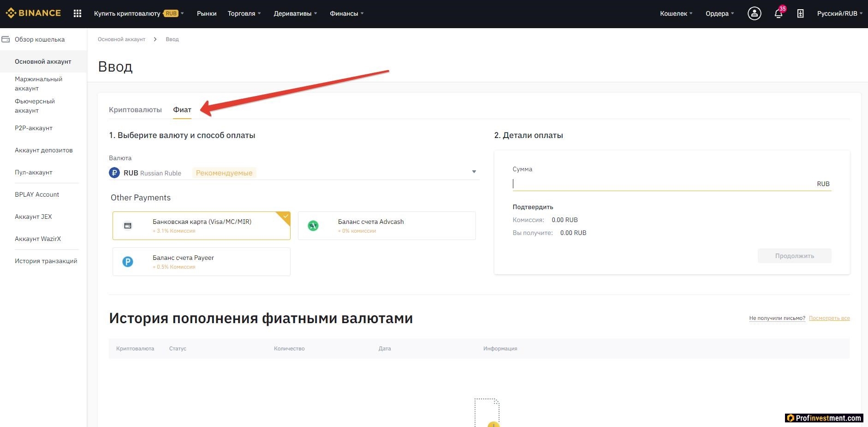Image resolution: width=868 pixels, height=427 pixels.
Task: Click the Основной аккаунт breadcrumb link
Action: [x=121, y=39]
